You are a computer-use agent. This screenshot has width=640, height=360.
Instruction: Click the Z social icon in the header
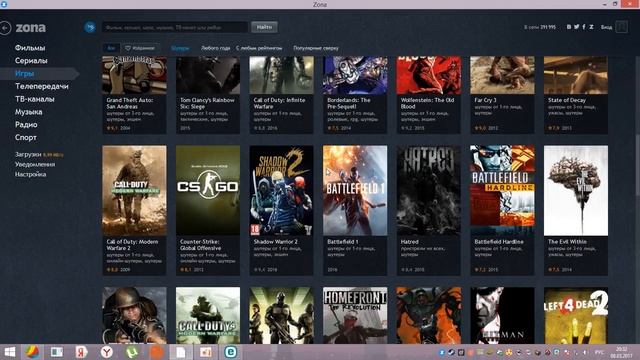click(x=591, y=27)
